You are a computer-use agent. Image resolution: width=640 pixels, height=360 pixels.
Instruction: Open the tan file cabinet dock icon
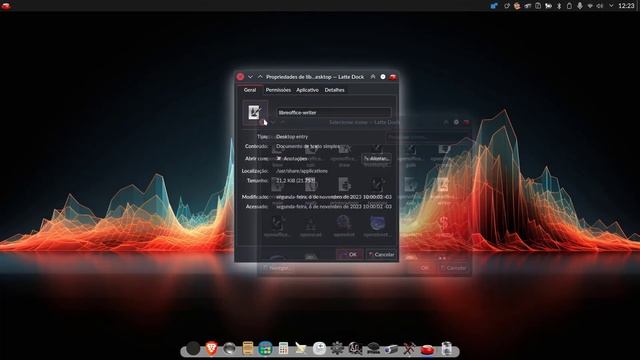247,348
